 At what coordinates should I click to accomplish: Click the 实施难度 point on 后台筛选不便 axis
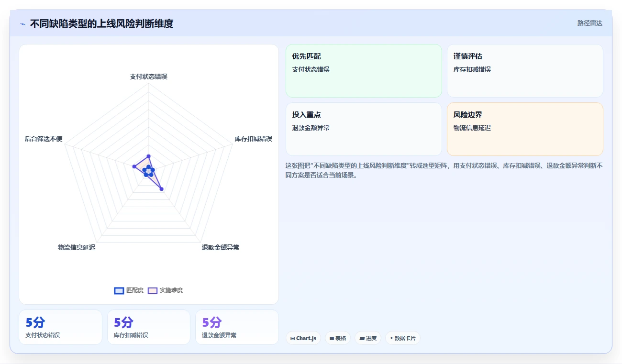134,166
